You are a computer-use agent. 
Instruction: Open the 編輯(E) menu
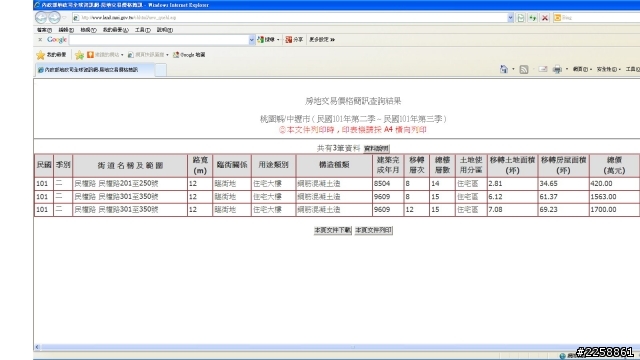point(66,30)
